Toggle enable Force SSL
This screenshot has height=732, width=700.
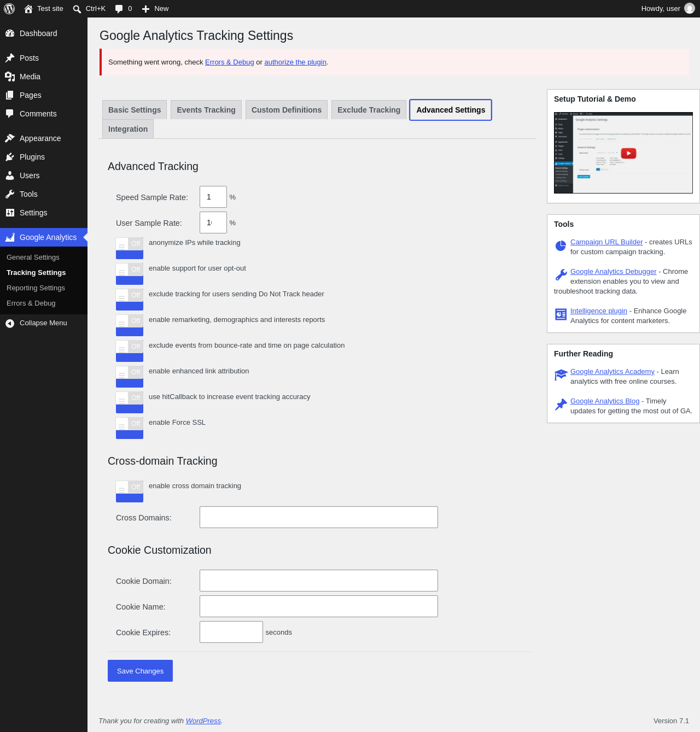130,428
